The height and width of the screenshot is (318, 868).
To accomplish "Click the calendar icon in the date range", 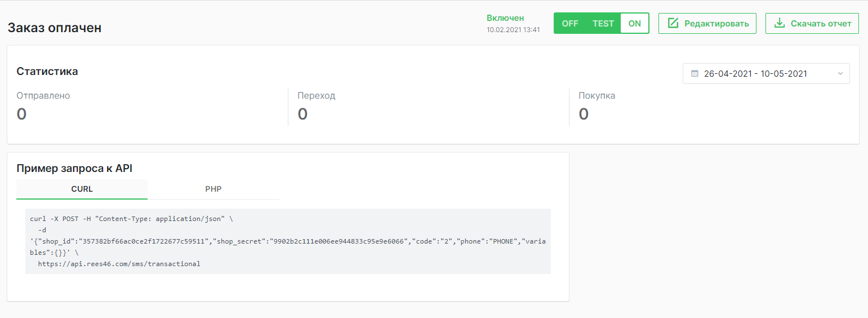I will pyautogui.click(x=695, y=74).
